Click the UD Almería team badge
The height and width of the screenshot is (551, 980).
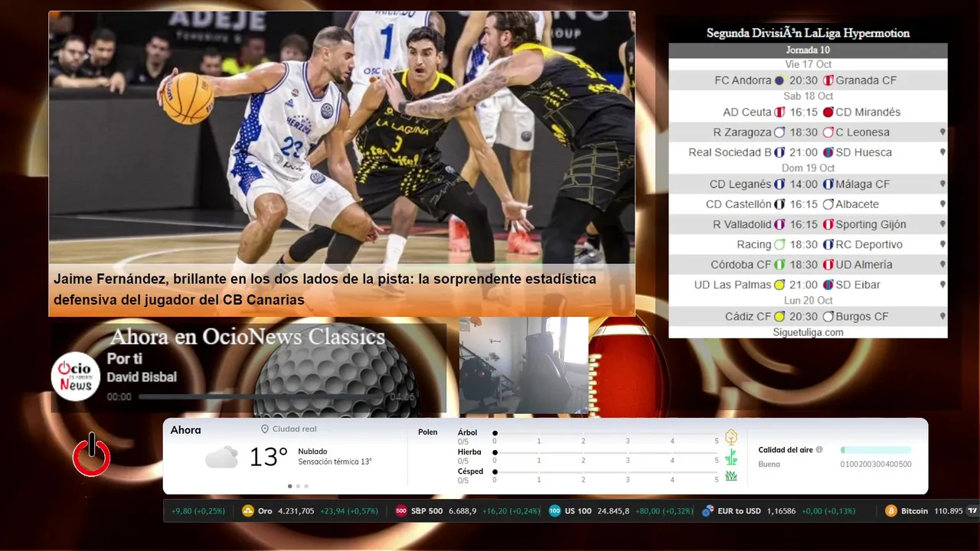828,265
